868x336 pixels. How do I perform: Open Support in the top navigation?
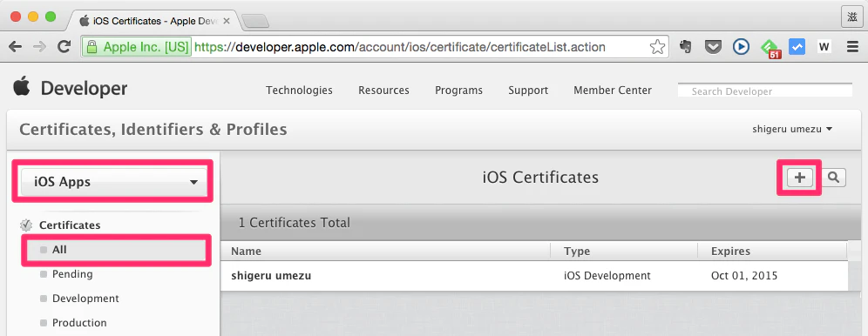point(528,90)
